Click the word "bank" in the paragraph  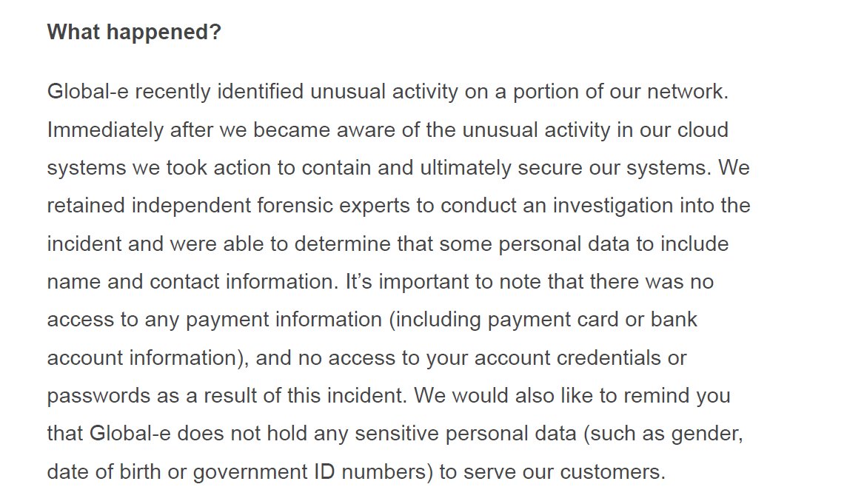674,320
